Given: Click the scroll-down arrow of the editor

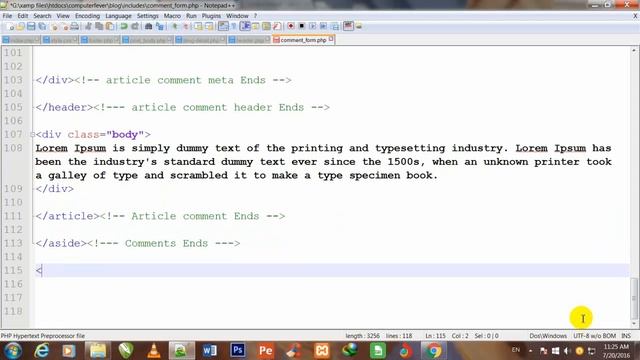Looking at the screenshot, I should [634, 324].
